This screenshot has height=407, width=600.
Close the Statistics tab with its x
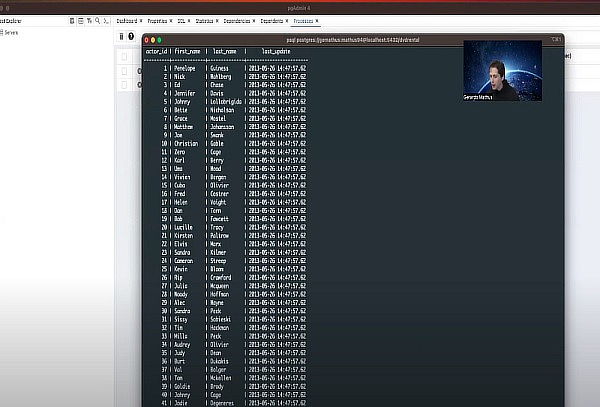[x=217, y=21]
